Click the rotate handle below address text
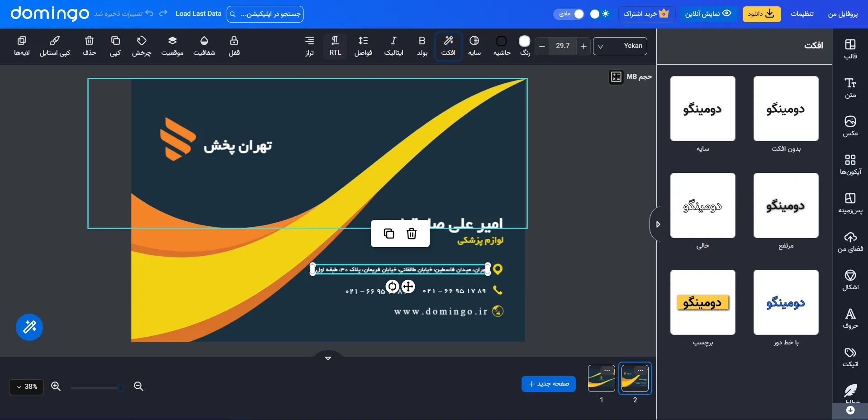 (x=392, y=286)
